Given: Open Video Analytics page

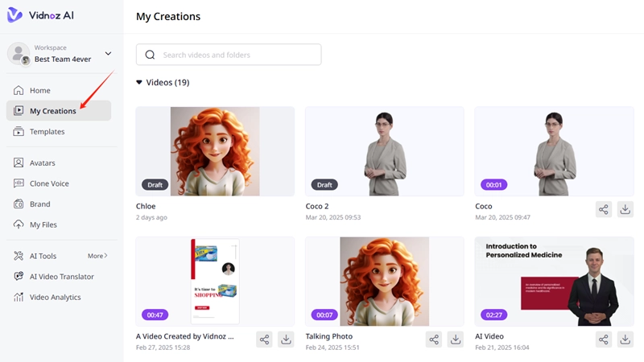Looking at the screenshot, I should (55, 297).
